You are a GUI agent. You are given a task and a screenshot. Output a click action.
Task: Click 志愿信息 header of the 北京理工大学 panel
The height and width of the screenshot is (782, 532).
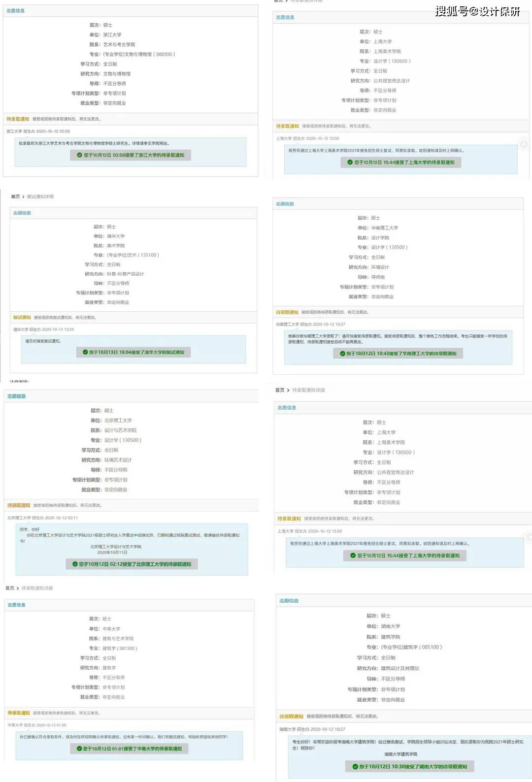pyautogui.click(x=17, y=396)
